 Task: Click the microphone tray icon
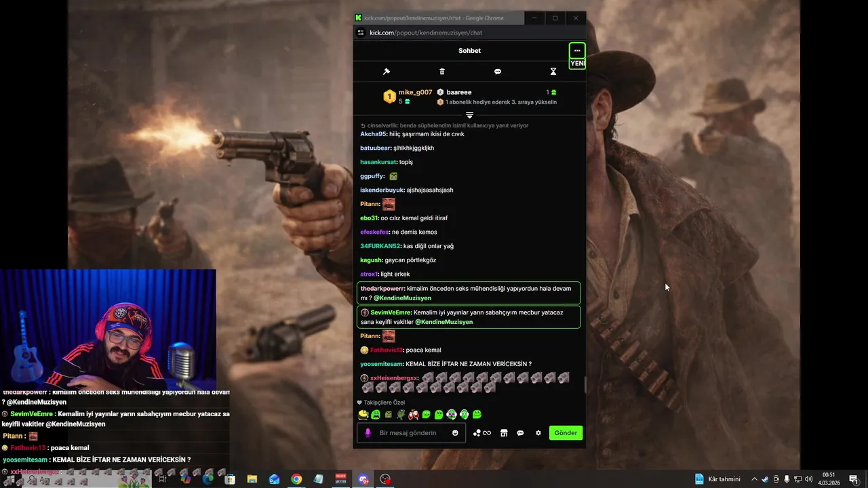point(787,479)
